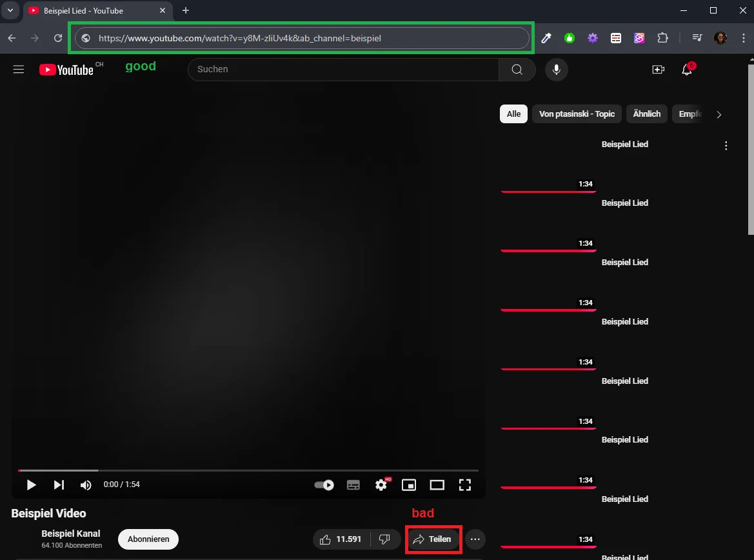Image resolution: width=754 pixels, height=560 pixels.
Task: Enter fullscreen mode
Action: pos(465,485)
